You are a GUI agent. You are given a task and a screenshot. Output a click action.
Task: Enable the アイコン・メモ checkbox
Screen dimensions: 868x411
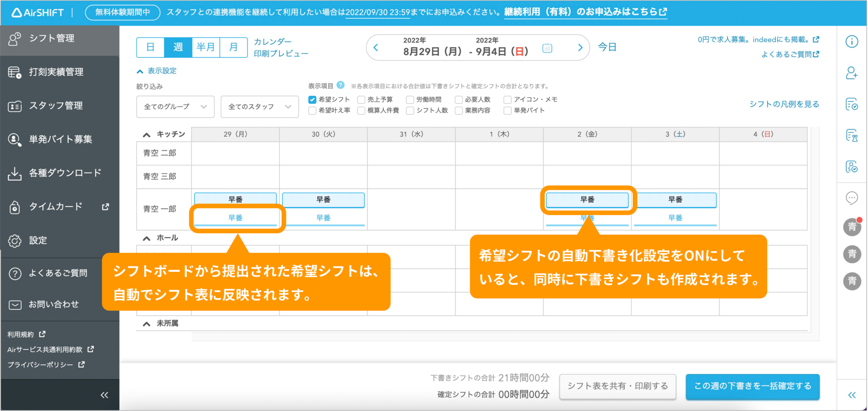(508, 99)
